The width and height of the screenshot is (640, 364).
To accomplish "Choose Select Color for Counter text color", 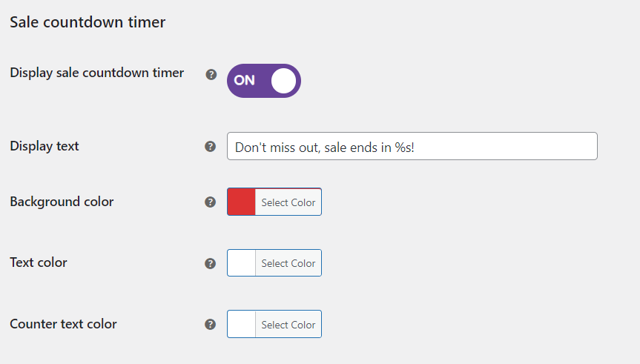I will pos(288,324).
